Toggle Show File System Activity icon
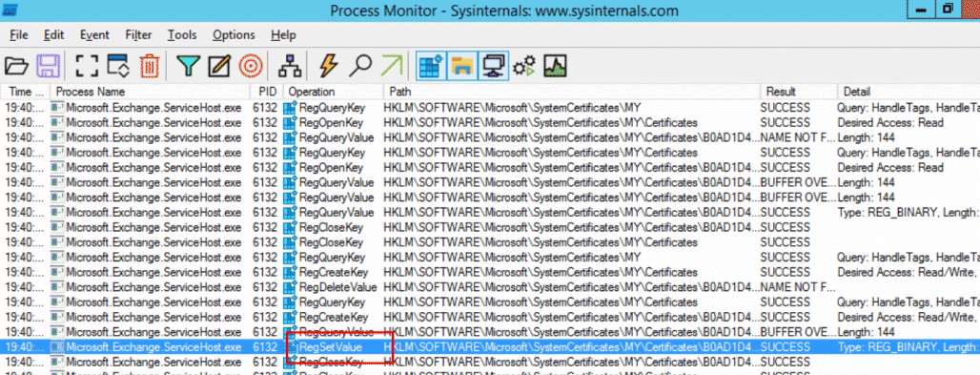Image resolution: width=980 pixels, height=375 pixels. (x=462, y=65)
